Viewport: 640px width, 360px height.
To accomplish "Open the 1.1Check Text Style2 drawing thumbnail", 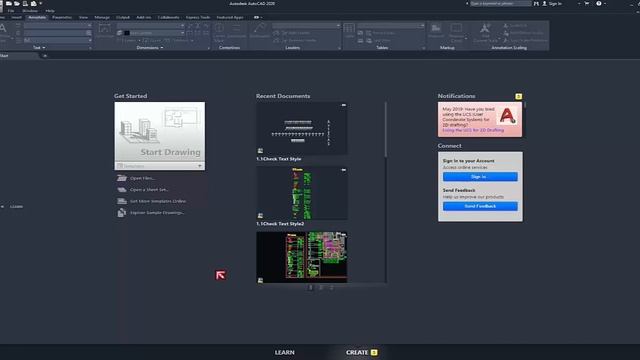I will click(302, 193).
